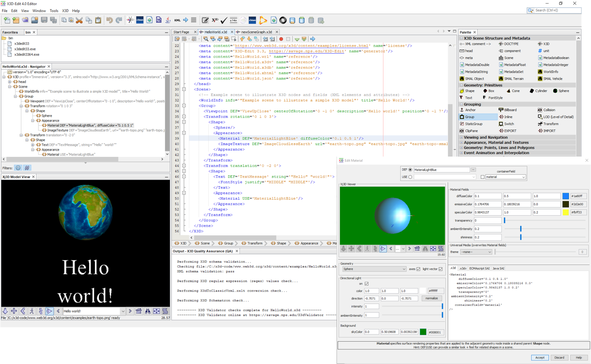Switch to the newSceneGraph.x3d tab
Viewport: 591px width, 364px height.
(256, 32)
